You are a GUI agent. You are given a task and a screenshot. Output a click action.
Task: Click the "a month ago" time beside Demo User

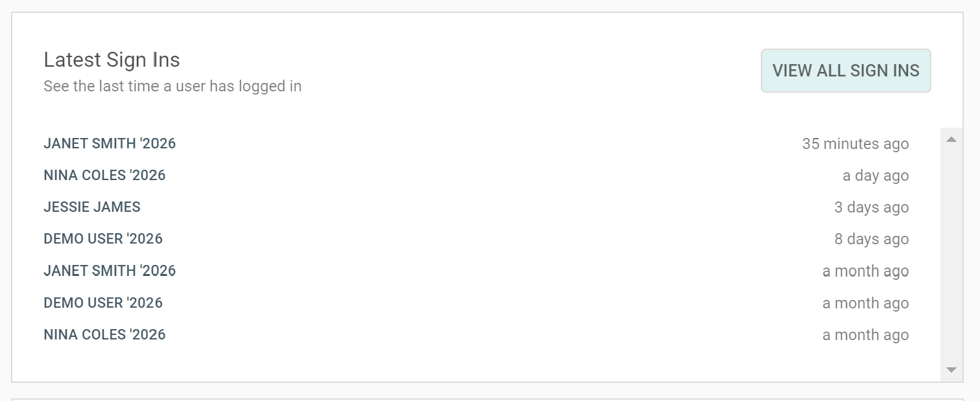click(865, 304)
